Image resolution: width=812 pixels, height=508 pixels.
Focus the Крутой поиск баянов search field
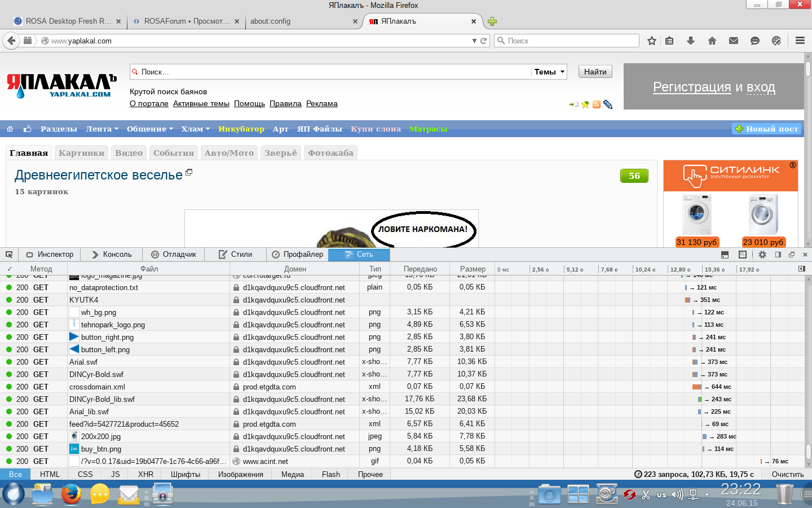point(330,72)
